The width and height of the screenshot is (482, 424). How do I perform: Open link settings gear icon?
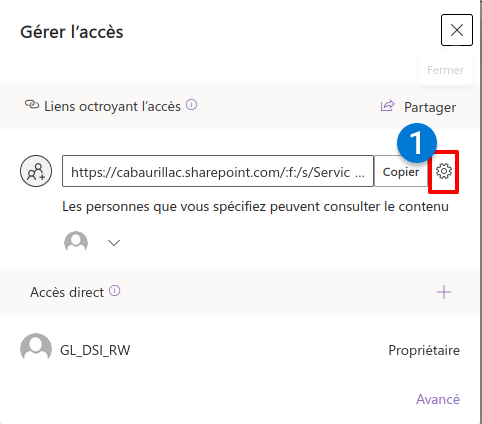(x=444, y=171)
